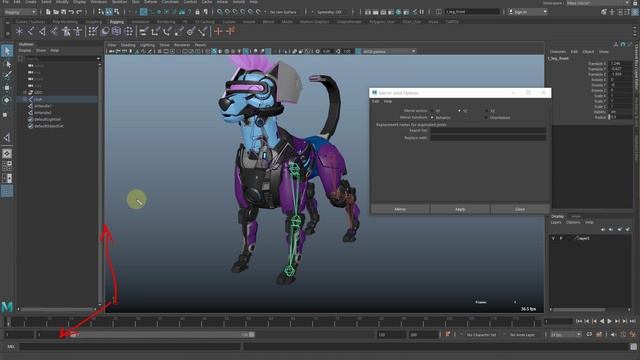Choose the Lasso select tool
This screenshot has height=360, width=640.
coord(7,64)
